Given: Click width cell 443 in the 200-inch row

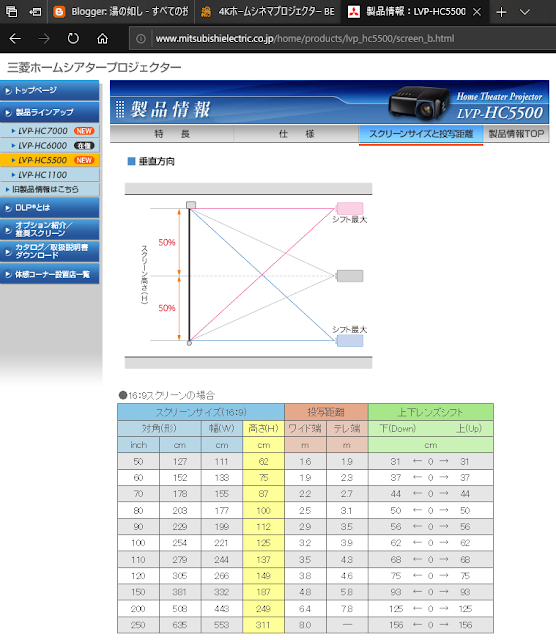Looking at the screenshot, I should 222,609.
